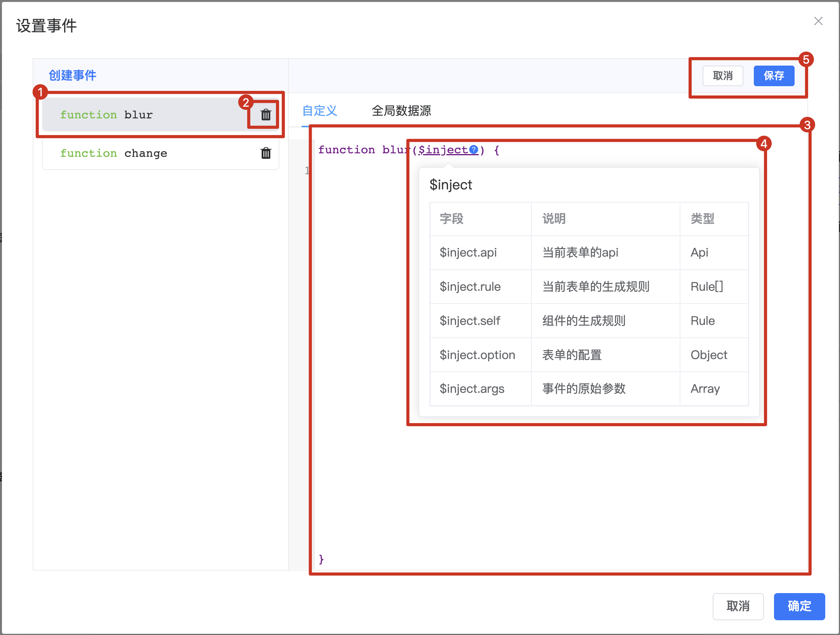Open the 创建事件 dropdown
This screenshot has width=840, height=635.
[73, 75]
